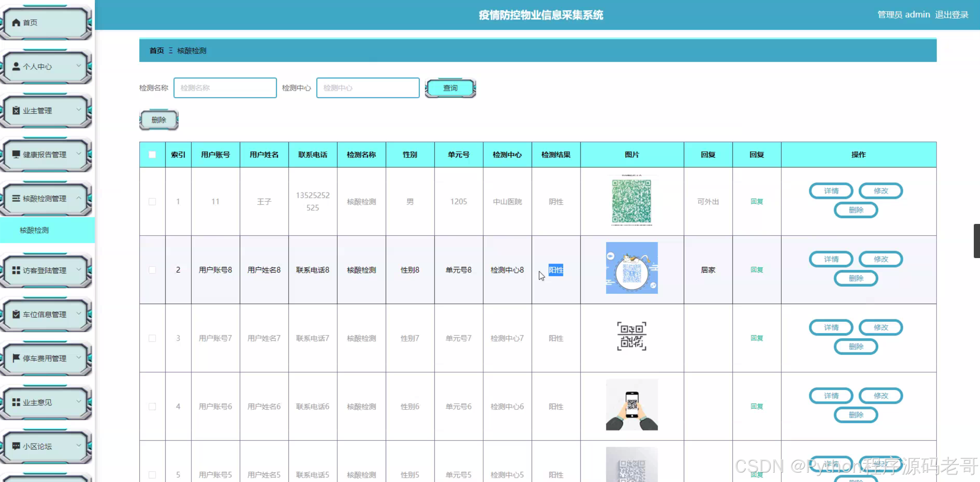Check the checkbox for row 用户账号7
Image resolution: width=980 pixels, height=482 pixels.
(x=152, y=338)
